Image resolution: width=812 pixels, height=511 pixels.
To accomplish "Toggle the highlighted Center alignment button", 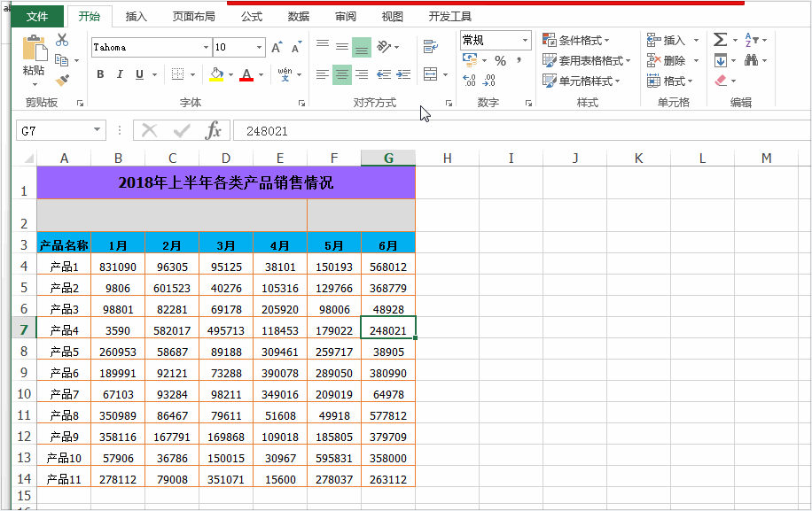I will pyautogui.click(x=342, y=74).
